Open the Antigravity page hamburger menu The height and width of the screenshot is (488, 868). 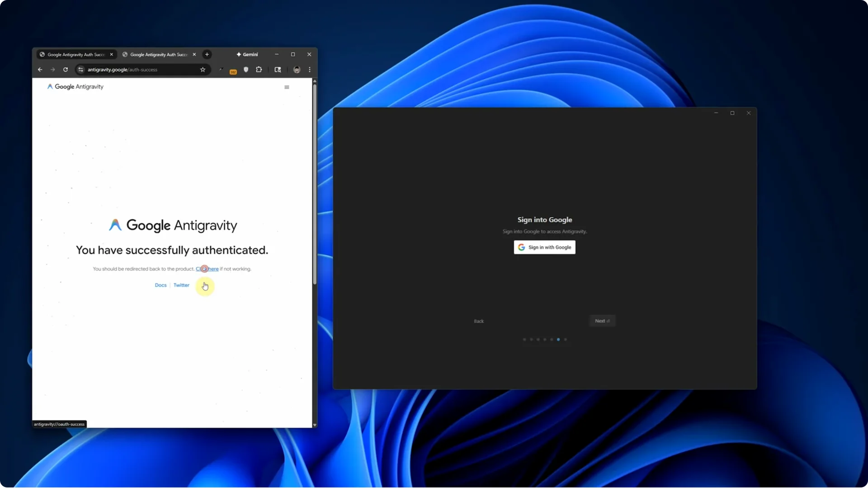[x=287, y=87]
